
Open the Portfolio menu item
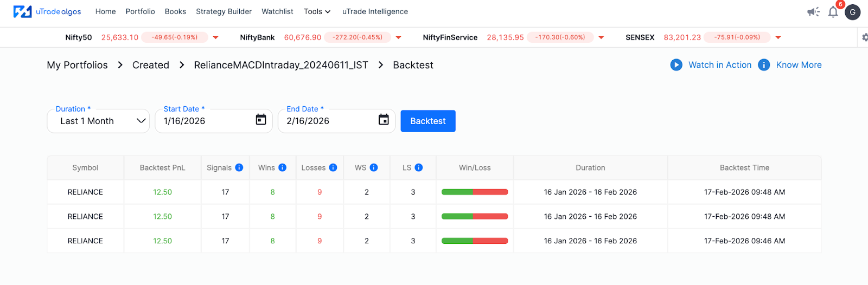[141, 11]
